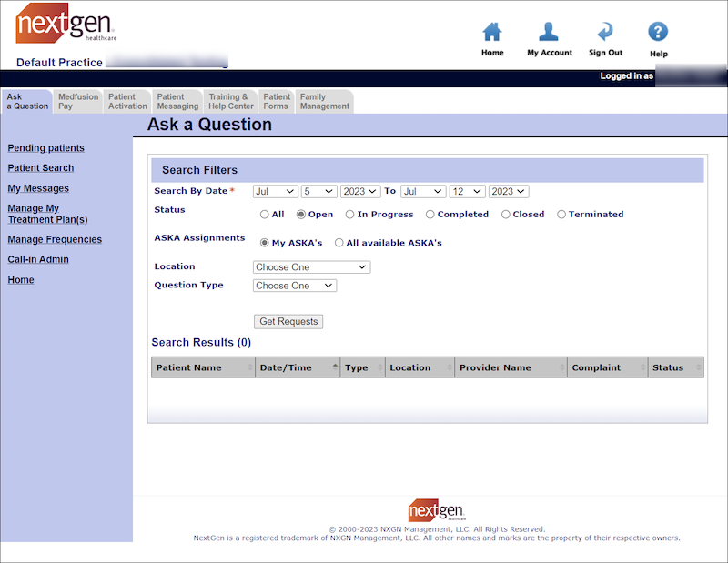Select the Closed status option
The height and width of the screenshot is (563, 728).
[506, 215]
